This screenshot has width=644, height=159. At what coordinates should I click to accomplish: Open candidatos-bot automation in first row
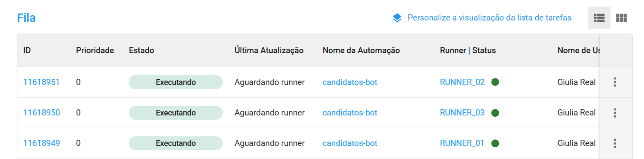pos(350,82)
